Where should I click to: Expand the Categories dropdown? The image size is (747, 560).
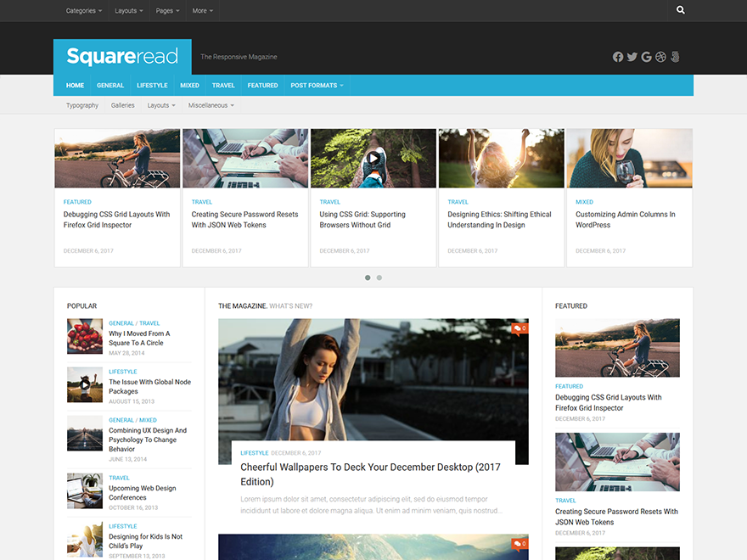click(82, 10)
